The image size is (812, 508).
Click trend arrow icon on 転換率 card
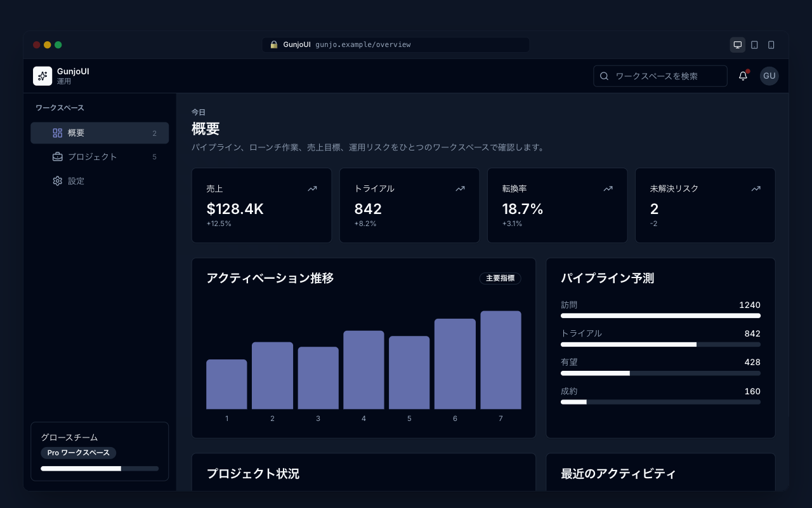click(608, 189)
